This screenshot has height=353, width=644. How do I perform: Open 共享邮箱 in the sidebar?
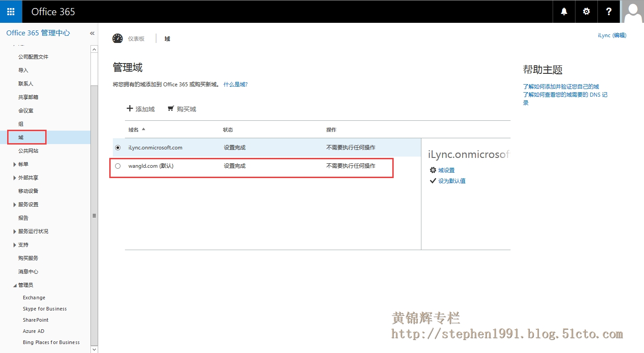[28, 97]
